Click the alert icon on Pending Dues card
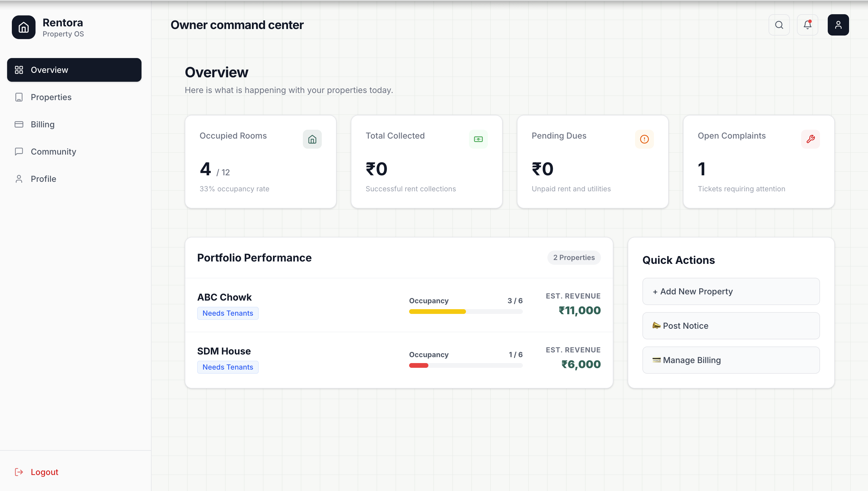 pos(644,139)
